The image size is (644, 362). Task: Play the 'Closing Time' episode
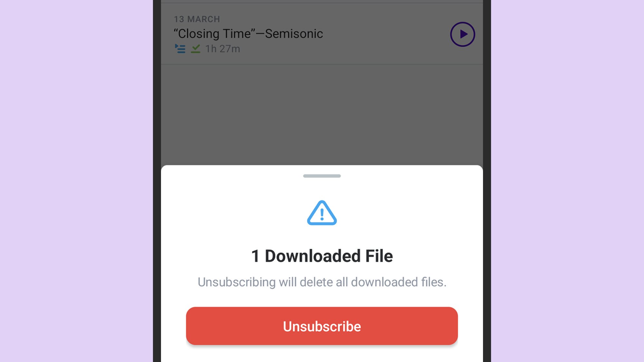click(x=463, y=34)
